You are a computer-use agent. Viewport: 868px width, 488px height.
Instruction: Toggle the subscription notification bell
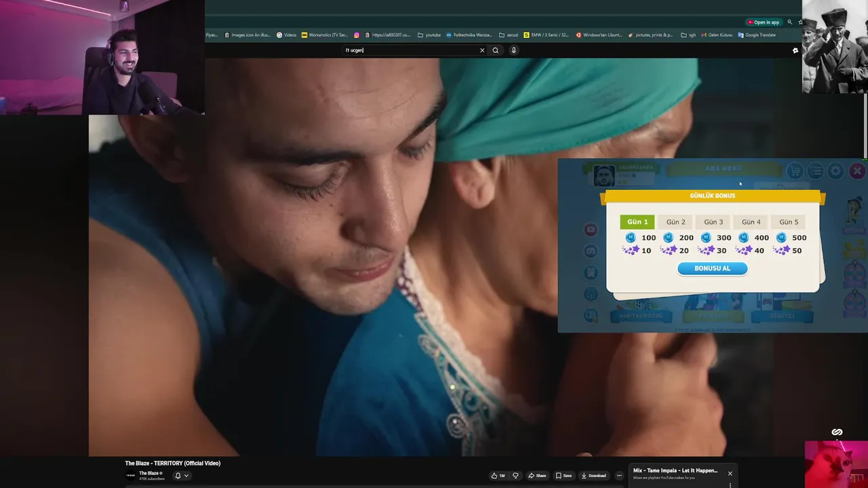(x=178, y=476)
